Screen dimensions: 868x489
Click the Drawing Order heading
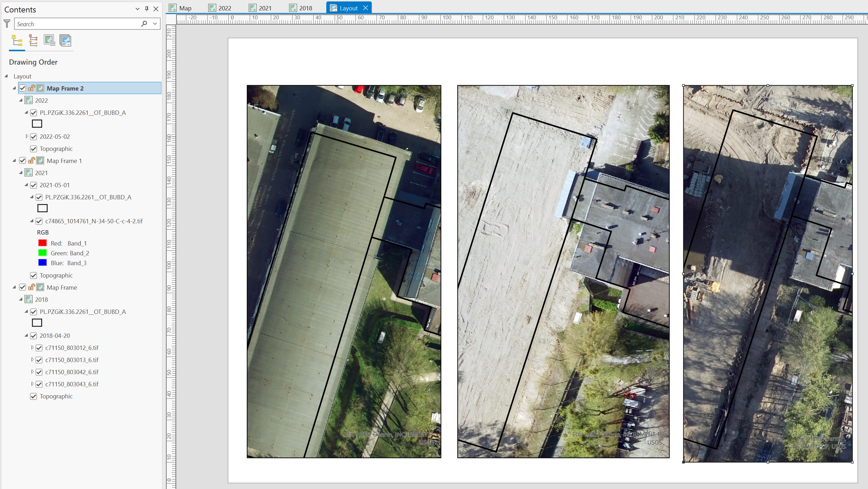click(33, 62)
